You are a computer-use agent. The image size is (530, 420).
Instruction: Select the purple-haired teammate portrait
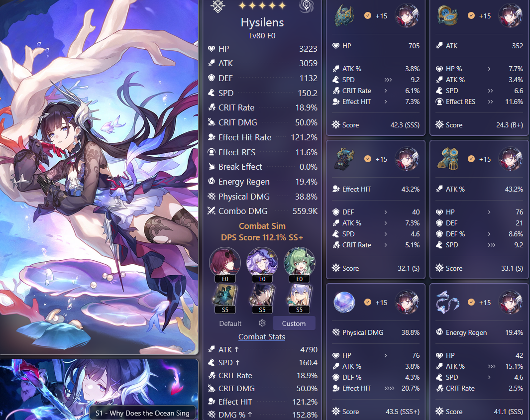(262, 263)
